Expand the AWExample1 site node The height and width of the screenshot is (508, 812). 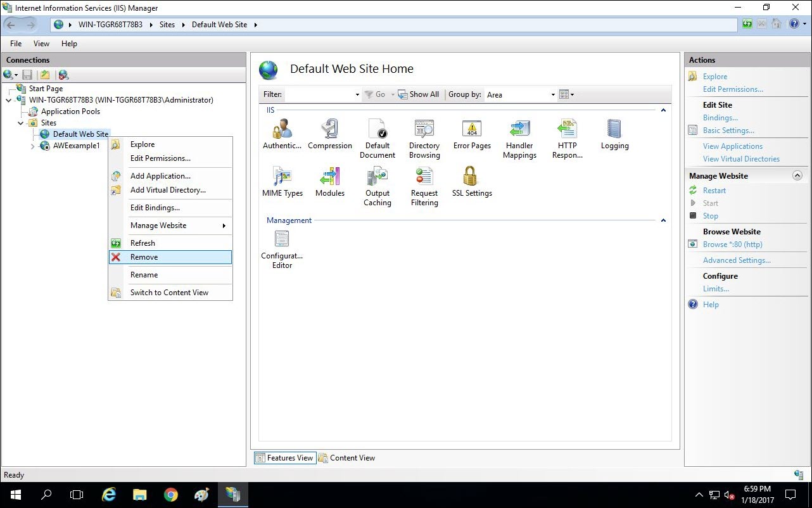pyautogui.click(x=32, y=146)
